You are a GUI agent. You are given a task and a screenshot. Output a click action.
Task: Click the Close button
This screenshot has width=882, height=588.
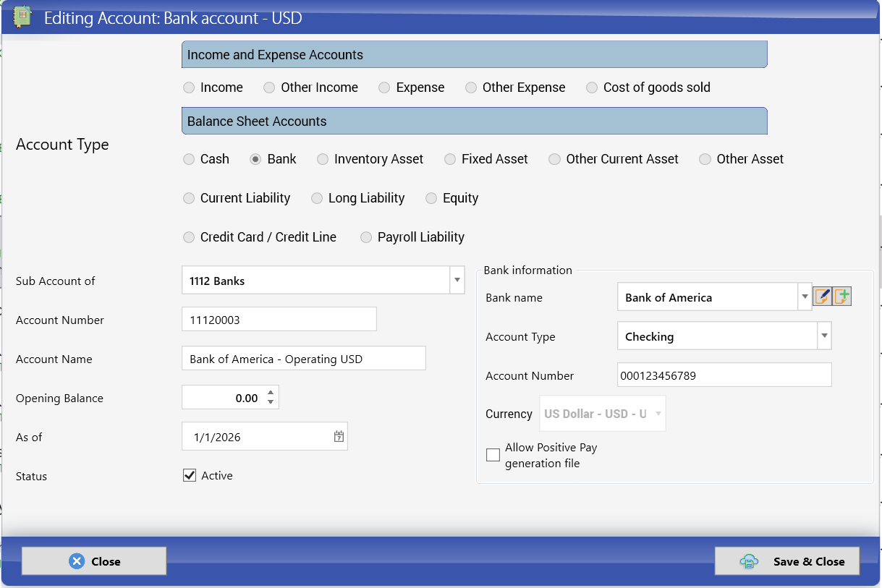pyautogui.click(x=94, y=561)
